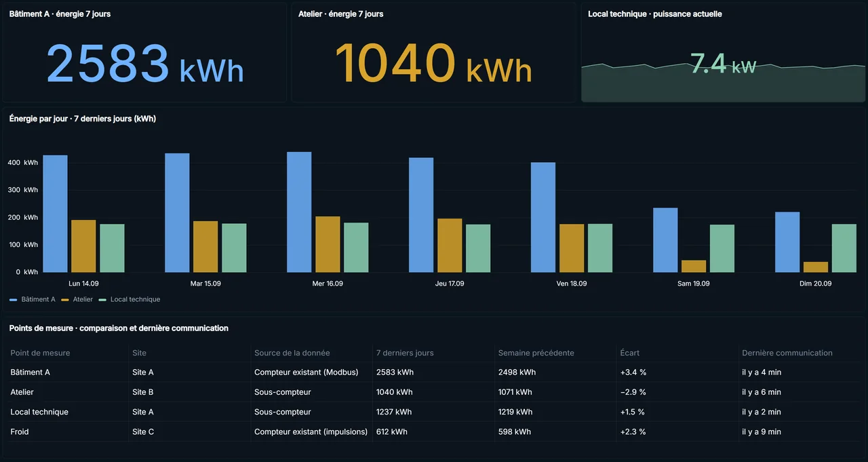The height and width of the screenshot is (462, 868).
Task: Click 'Compteur existant (impulsions)' cell
Action: pos(311,431)
